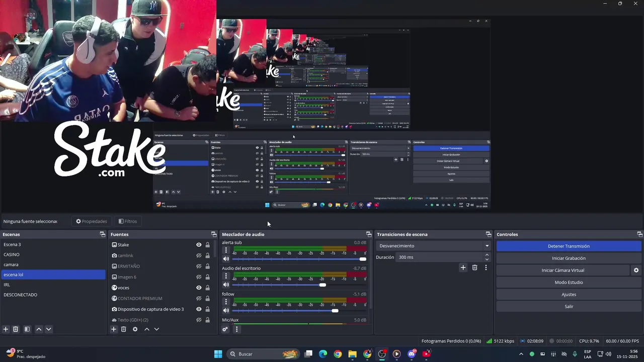Show the camlink source
The image size is (644, 362).
[199, 256]
